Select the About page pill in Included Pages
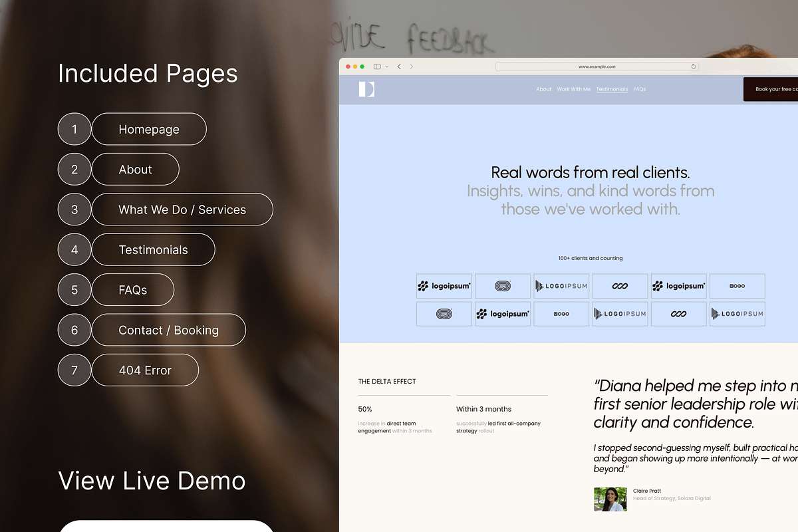798x532 pixels. [x=136, y=169]
